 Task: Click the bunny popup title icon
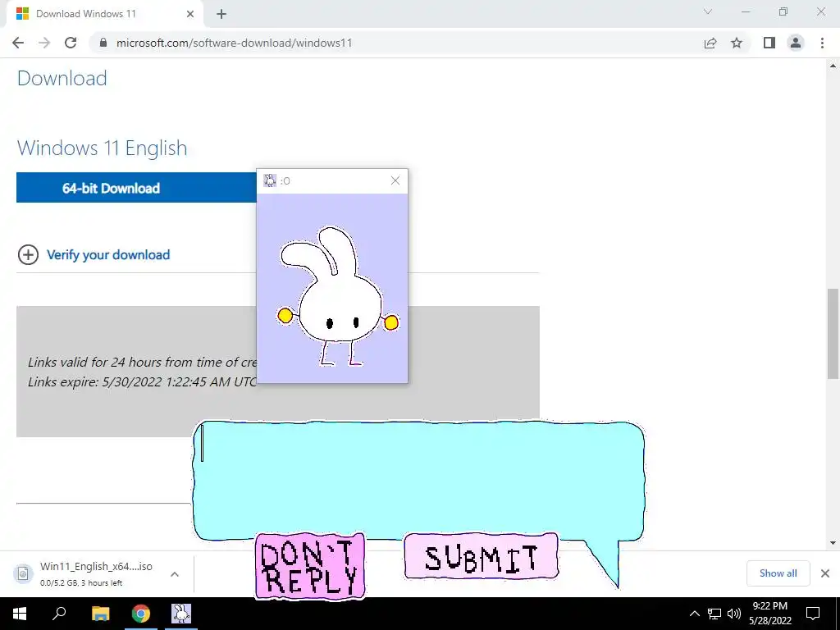(269, 180)
